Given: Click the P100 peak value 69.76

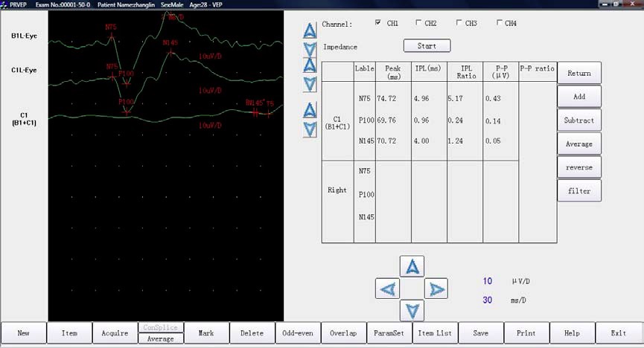Looking at the screenshot, I should [x=386, y=120].
